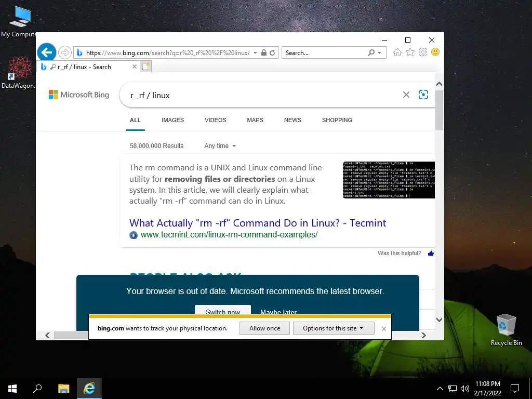This screenshot has width=532, height=399.
Task: Select the ALL results tab
Action: [135, 120]
